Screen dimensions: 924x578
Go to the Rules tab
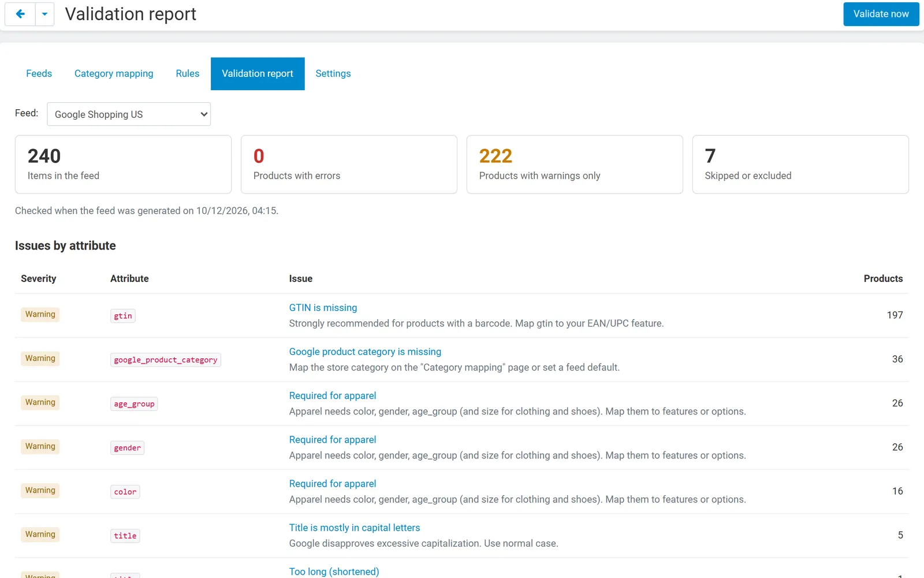pyautogui.click(x=187, y=73)
